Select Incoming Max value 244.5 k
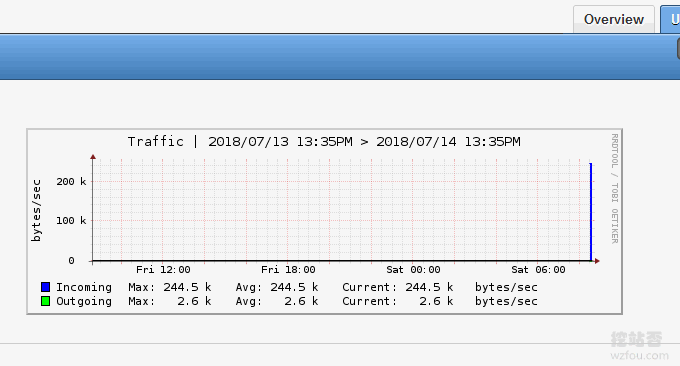This screenshot has width=680, height=366. (187, 287)
